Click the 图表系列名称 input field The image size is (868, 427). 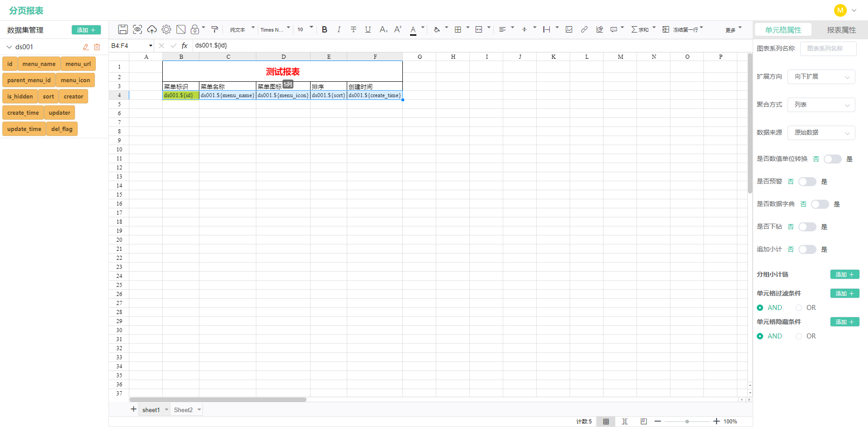tap(828, 49)
